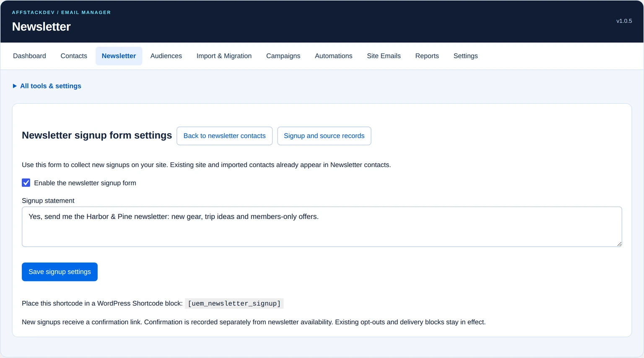Click the Newsletter page title in header
The height and width of the screenshot is (358, 644).
[x=41, y=27]
